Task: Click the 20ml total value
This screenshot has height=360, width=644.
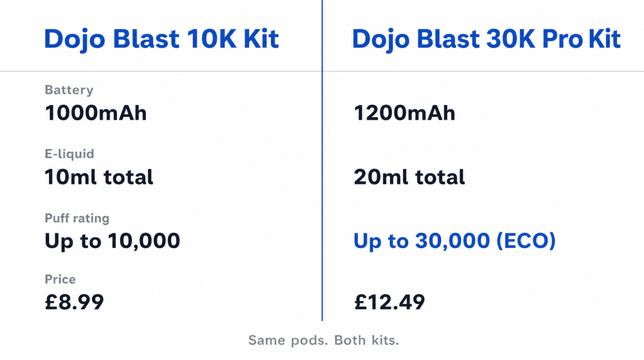Action: pyautogui.click(x=409, y=177)
